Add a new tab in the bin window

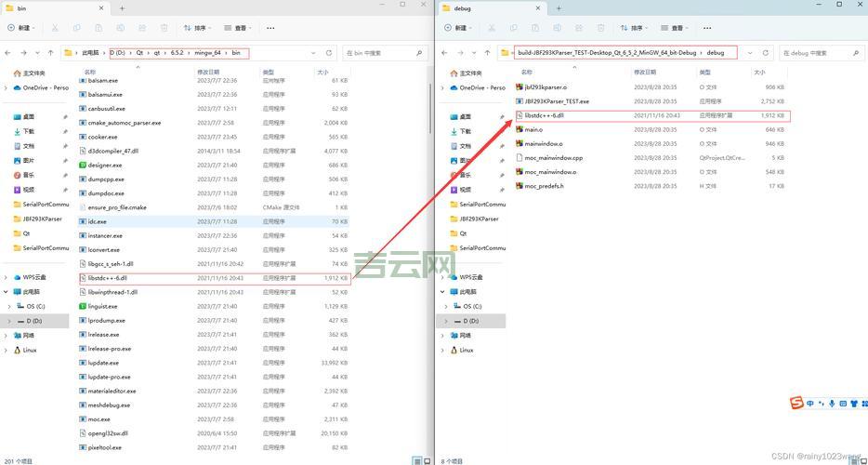[x=122, y=8]
